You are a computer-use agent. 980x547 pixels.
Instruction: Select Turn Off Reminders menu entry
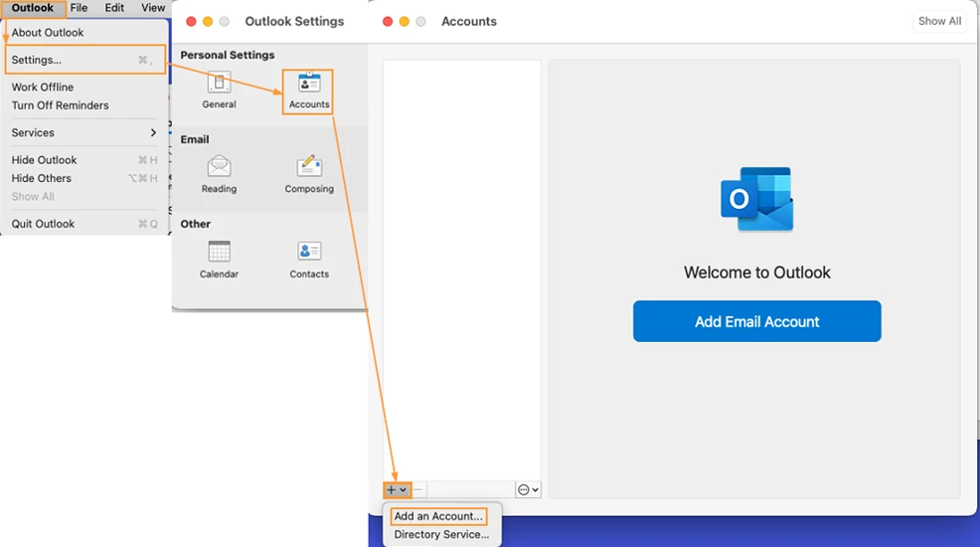tap(60, 104)
